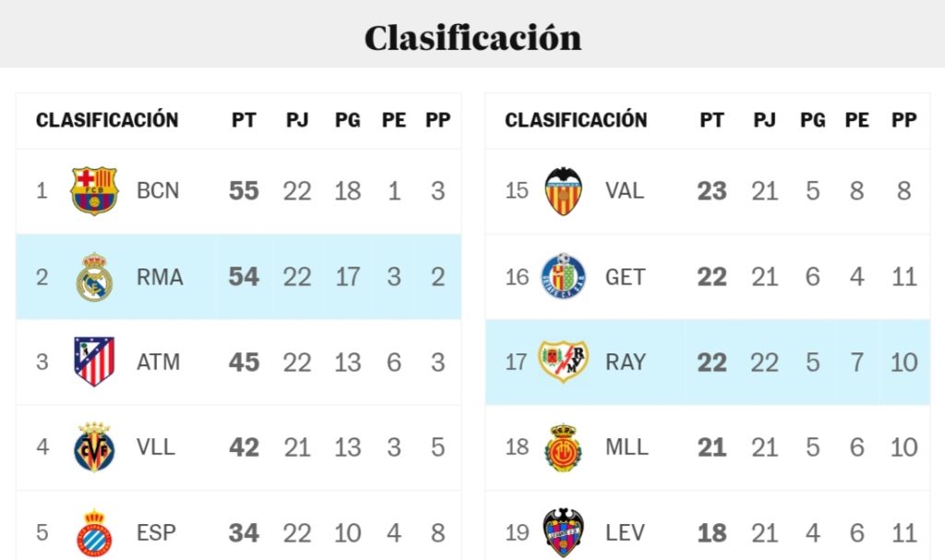
Task: Click the Atlético Madrid crest icon
Action: pos(94,362)
